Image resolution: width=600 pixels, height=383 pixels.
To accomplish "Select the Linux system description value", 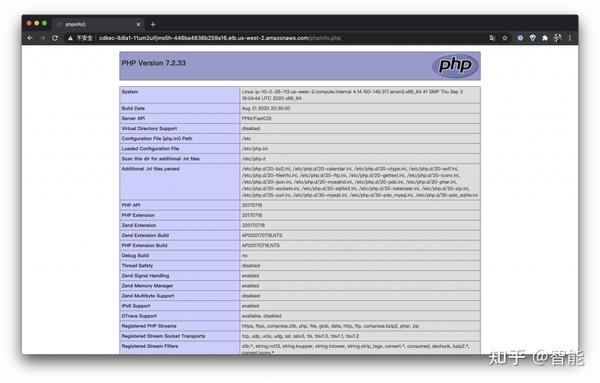I will [352, 95].
